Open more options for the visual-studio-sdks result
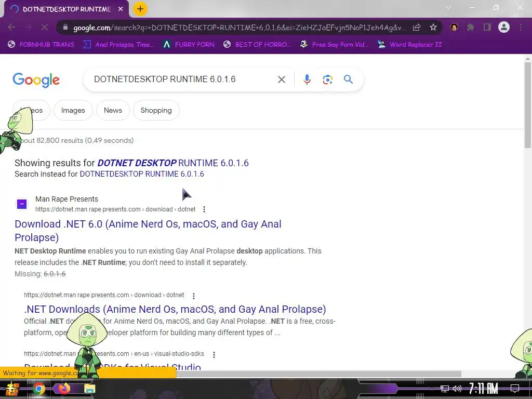The width and height of the screenshot is (532, 399). (214, 354)
